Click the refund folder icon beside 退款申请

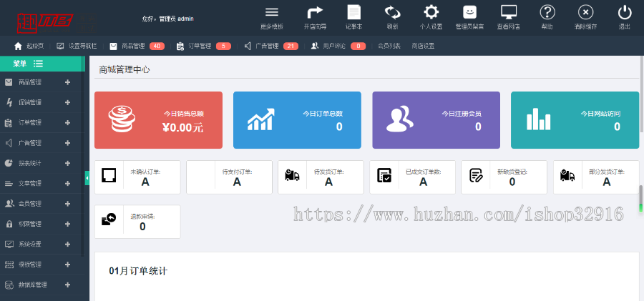pyautogui.click(x=109, y=219)
